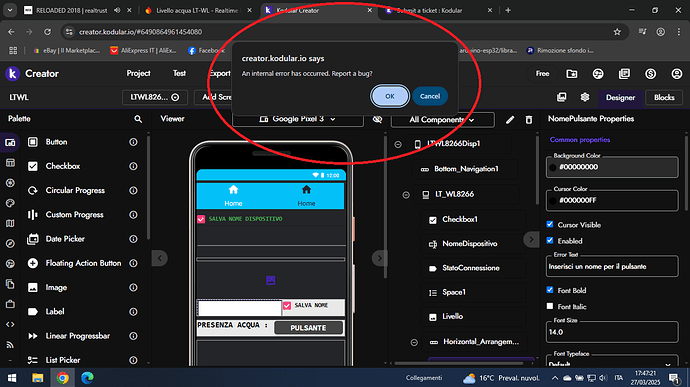Open the User Interface palette category

pyautogui.click(x=10, y=142)
